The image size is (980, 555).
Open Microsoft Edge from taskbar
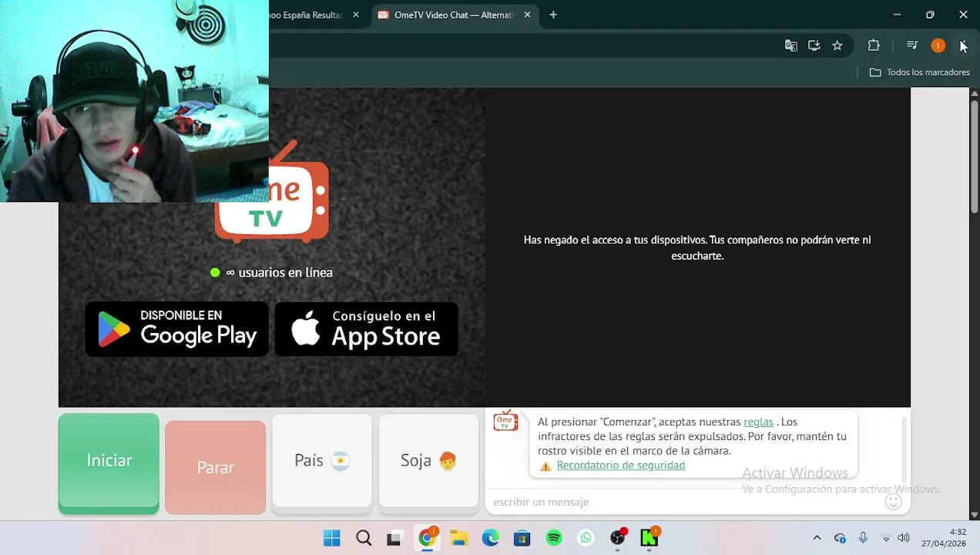490,538
